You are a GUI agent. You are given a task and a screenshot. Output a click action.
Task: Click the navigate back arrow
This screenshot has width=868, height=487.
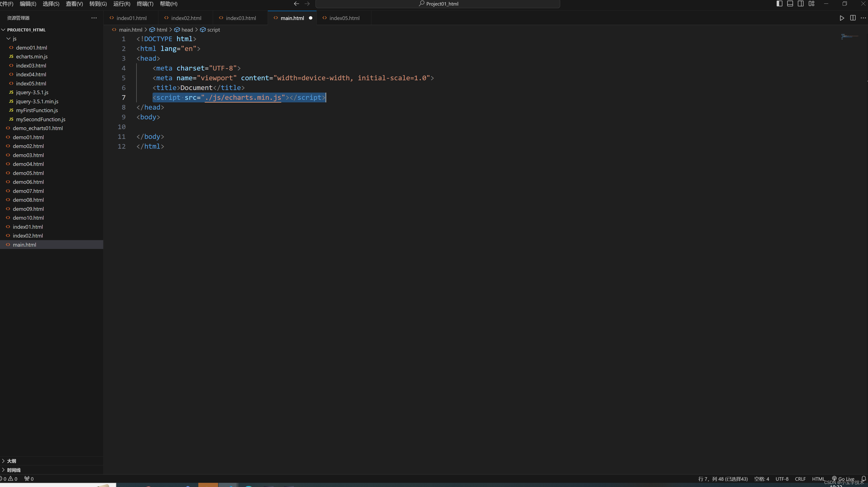click(x=296, y=4)
